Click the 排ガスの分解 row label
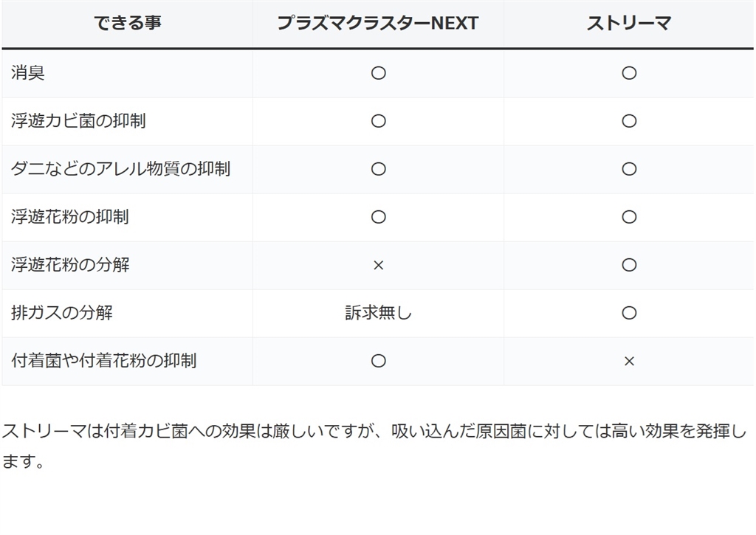Viewport: 756px width, 535px height. (62, 313)
